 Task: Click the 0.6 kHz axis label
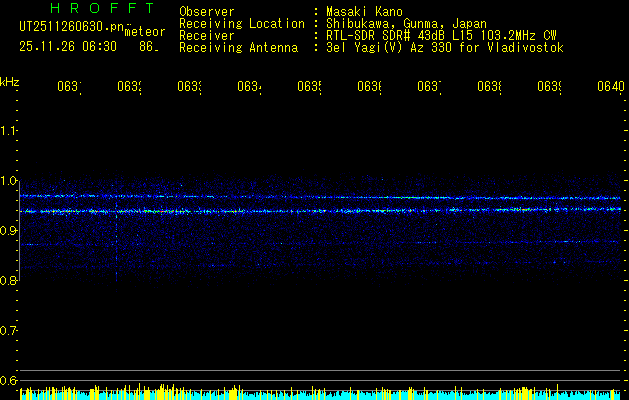(8, 380)
